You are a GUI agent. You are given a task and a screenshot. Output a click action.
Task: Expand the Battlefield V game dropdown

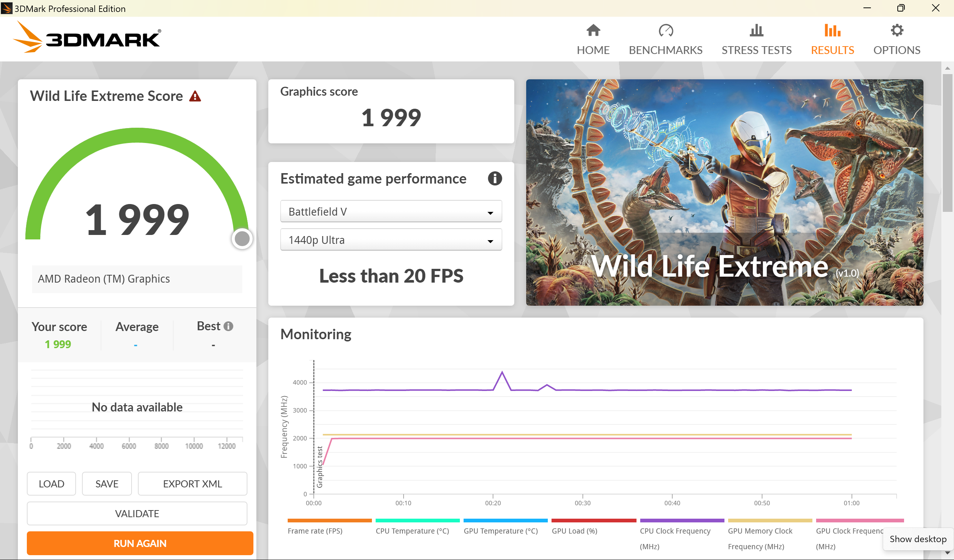coord(391,211)
